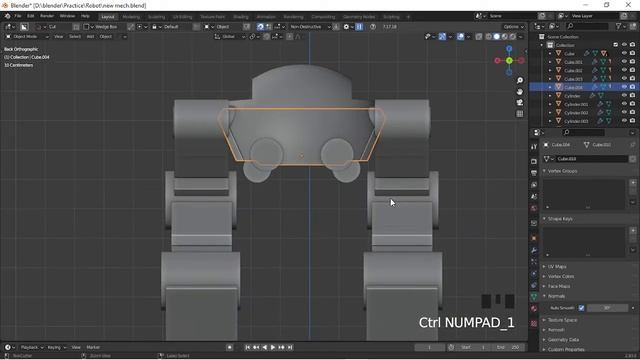This screenshot has width=640, height=360.
Task: Open the Render menu
Action: pos(47,16)
